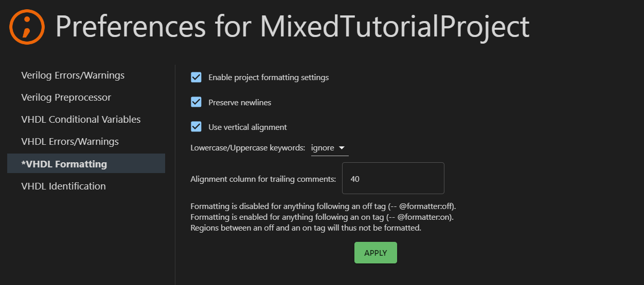Click the orange Sigasi logo icon
644x285 pixels.
pos(27,27)
